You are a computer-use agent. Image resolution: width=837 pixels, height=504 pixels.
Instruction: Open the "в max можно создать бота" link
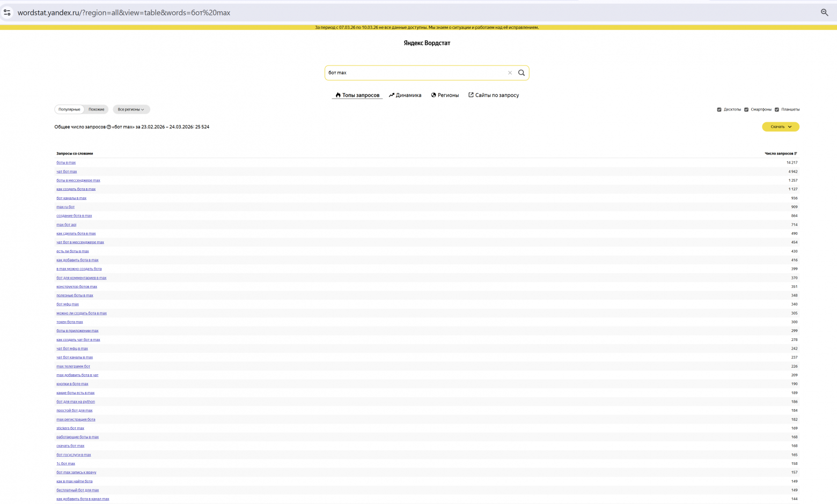79,269
